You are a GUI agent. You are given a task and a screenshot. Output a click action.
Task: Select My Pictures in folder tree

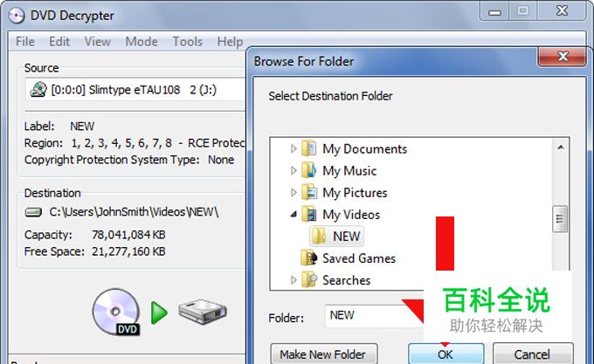point(355,193)
